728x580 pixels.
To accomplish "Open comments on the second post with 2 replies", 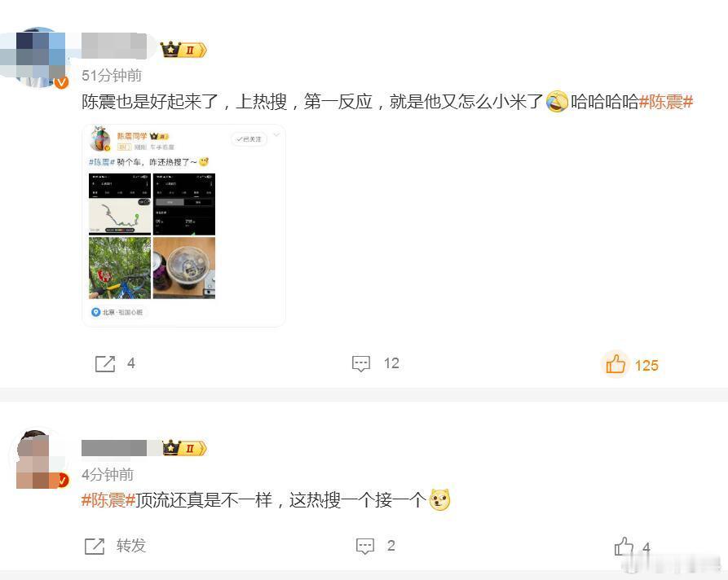I will [x=365, y=546].
